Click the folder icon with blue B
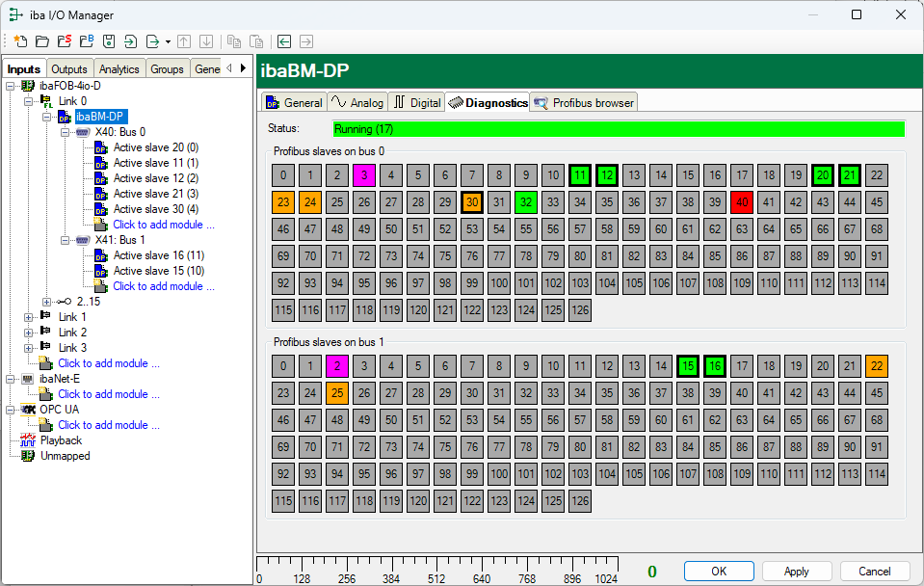The height and width of the screenshot is (586, 924). tap(86, 41)
